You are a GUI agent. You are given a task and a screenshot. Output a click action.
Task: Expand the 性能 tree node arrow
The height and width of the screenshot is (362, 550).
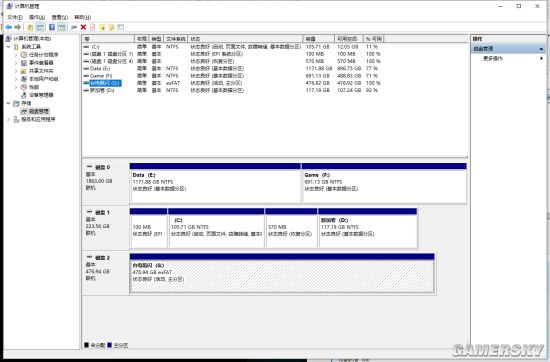pos(16,87)
